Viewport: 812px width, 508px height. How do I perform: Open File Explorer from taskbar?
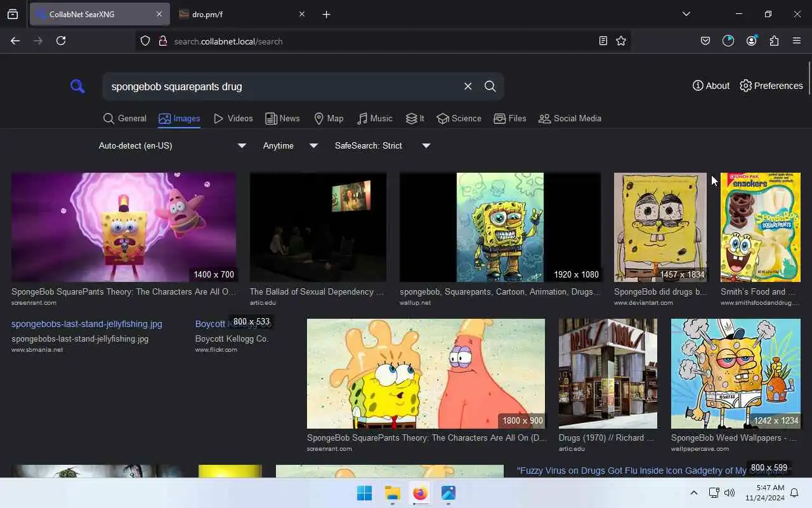pyautogui.click(x=392, y=493)
